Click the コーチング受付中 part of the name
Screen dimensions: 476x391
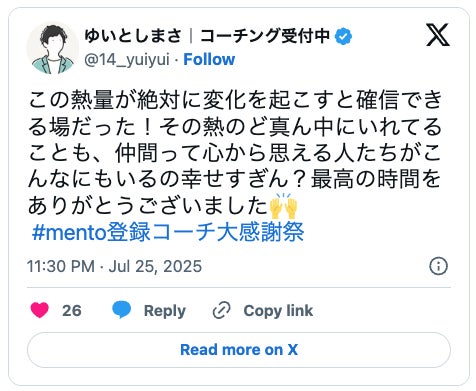[265, 36]
